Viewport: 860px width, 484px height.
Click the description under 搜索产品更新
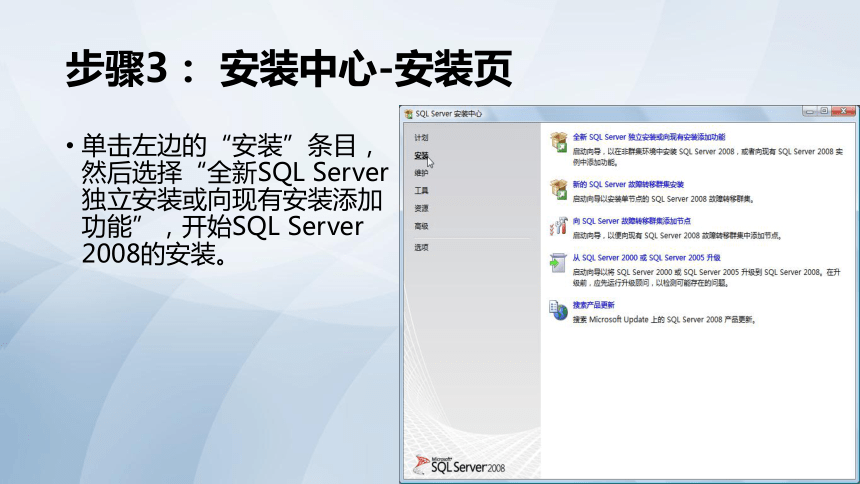tap(664, 319)
